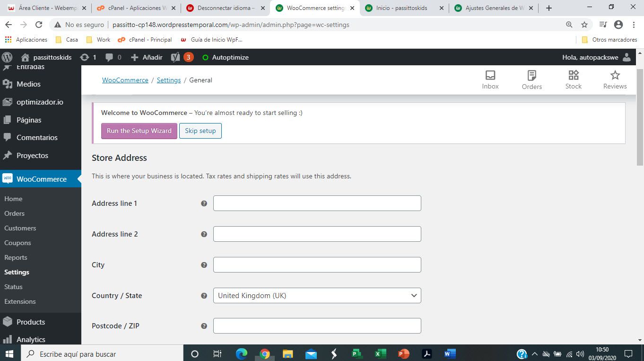Screen dimensions: 644x361
Task: Open the Stock activity panel
Action: (x=574, y=80)
